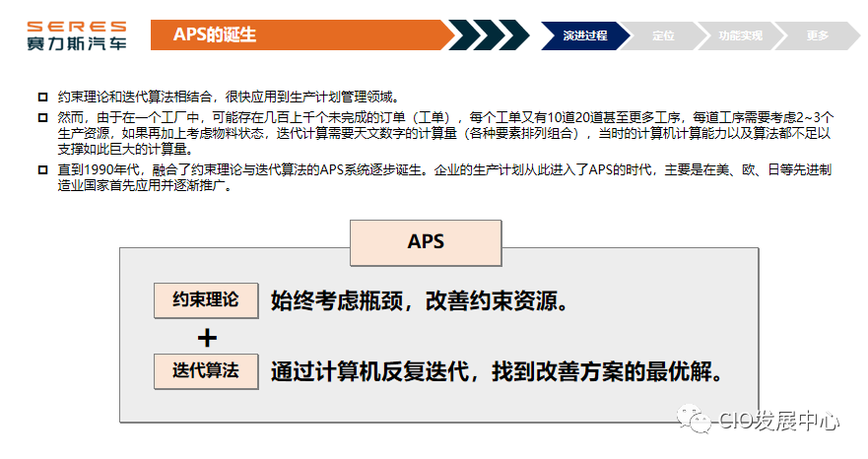Open the 定位 navigation step
This screenshot has height=459, width=868.
click(x=663, y=35)
